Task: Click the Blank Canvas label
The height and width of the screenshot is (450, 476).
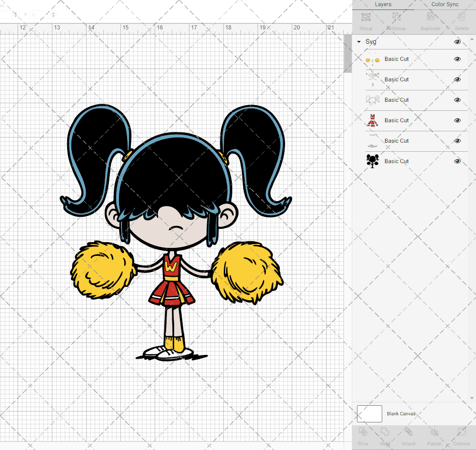Action: click(x=401, y=413)
